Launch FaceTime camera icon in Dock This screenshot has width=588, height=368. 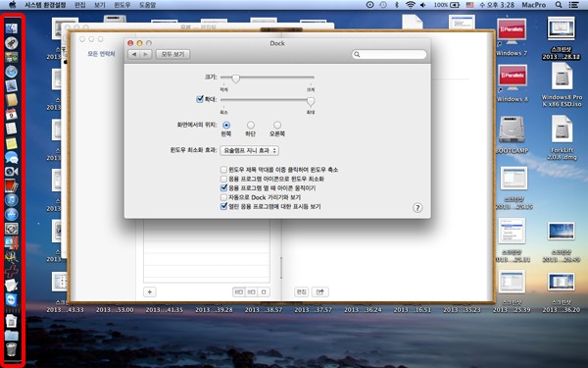point(11,172)
